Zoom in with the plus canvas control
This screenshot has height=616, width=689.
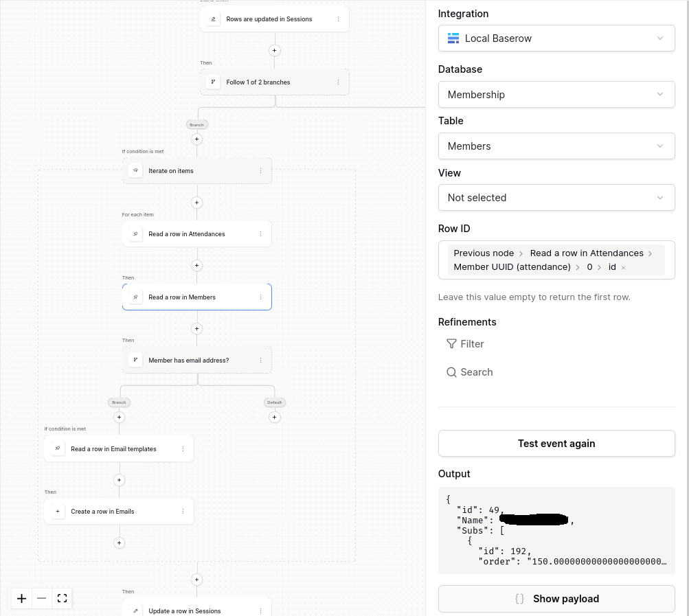point(22,598)
